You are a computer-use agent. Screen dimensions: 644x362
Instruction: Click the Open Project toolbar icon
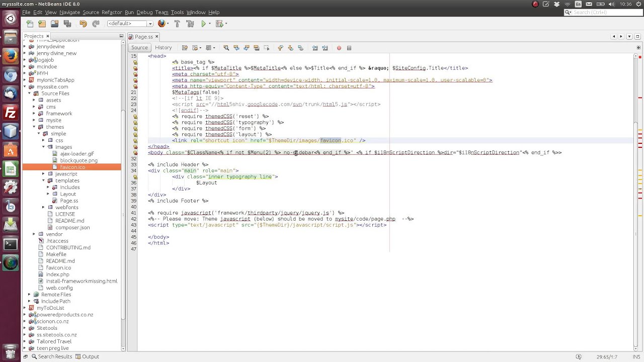pos(54,24)
